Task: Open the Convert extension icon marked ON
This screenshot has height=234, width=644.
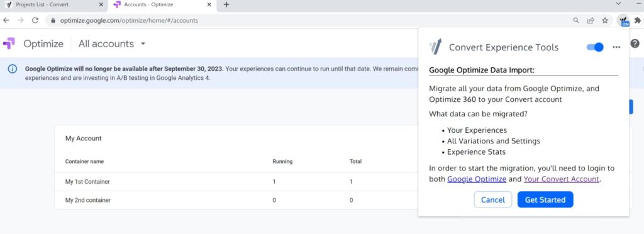Action: click(x=623, y=21)
